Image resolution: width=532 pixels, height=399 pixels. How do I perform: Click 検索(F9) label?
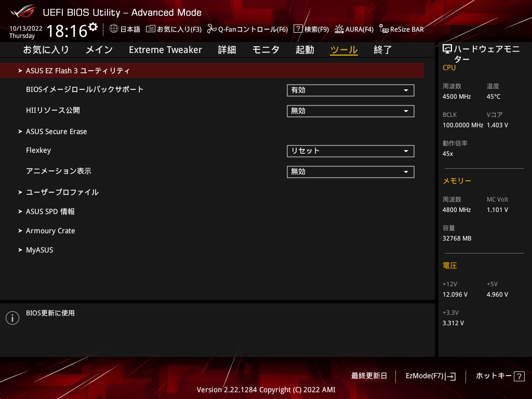pyautogui.click(x=316, y=29)
